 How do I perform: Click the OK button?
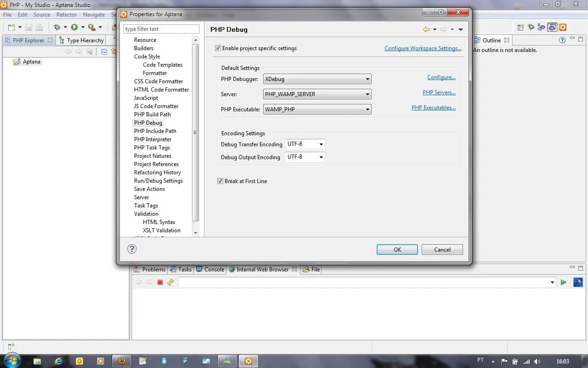[x=397, y=249]
